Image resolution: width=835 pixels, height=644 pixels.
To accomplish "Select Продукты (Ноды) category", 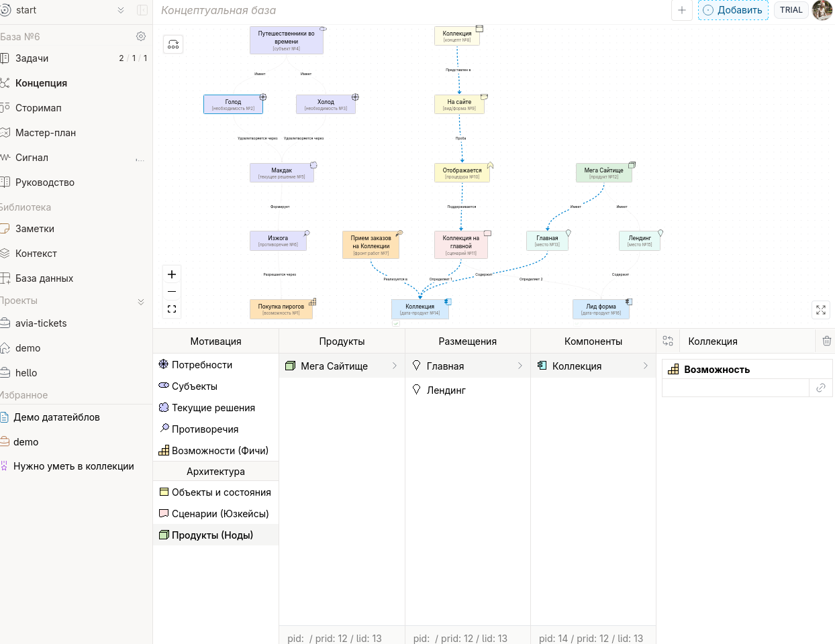I will (x=212, y=535).
